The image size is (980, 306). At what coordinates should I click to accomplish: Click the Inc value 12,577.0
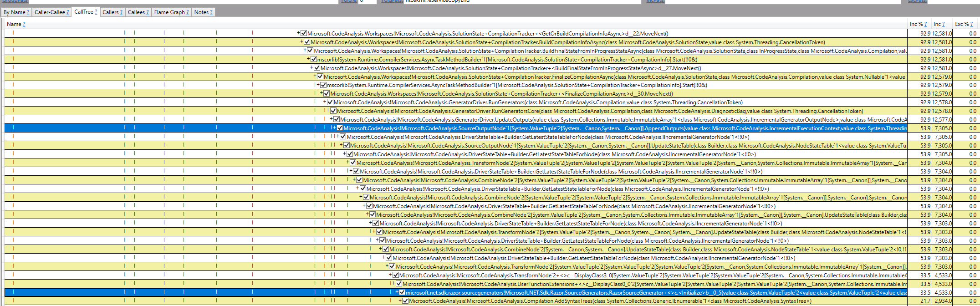click(x=941, y=120)
